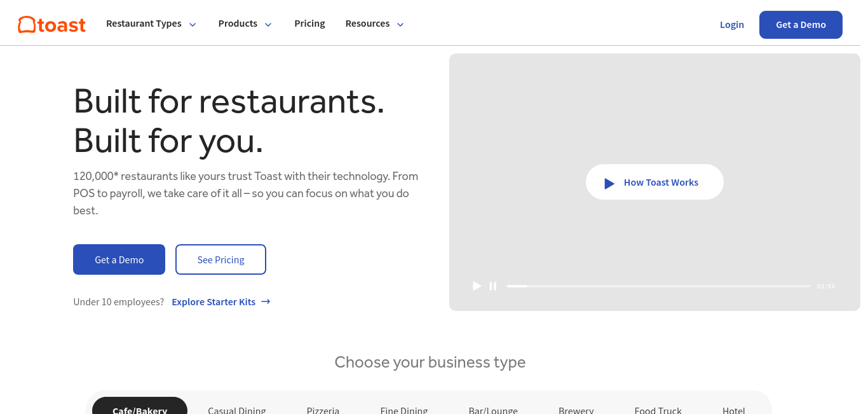The height and width of the screenshot is (414, 868).
Task: Open the Explore Starter Kits link
Action: [x=220, y=301]
